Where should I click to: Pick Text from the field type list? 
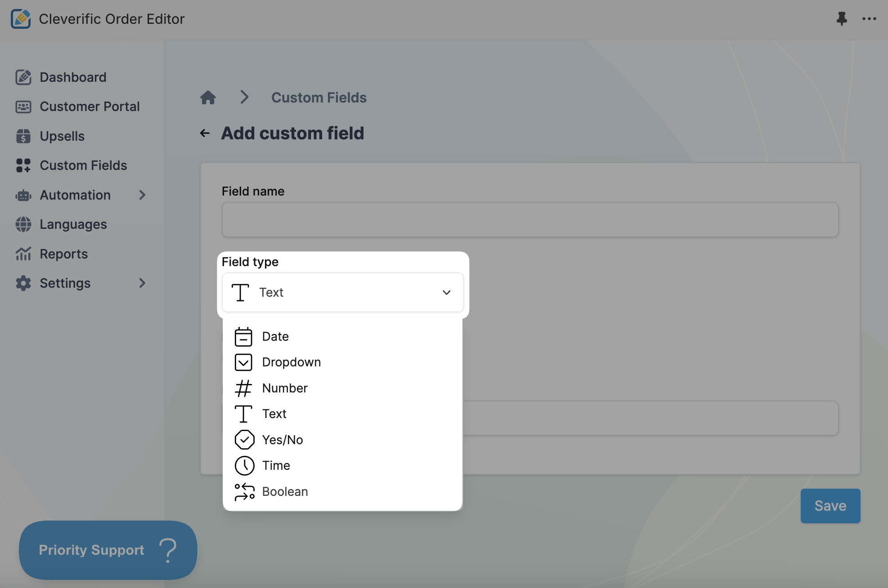[x=343, y=414]
